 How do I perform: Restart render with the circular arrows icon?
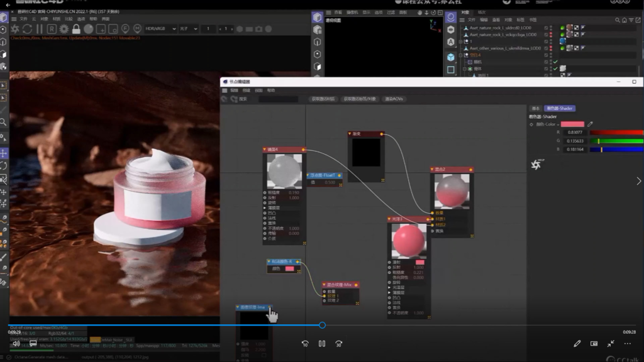27,29
